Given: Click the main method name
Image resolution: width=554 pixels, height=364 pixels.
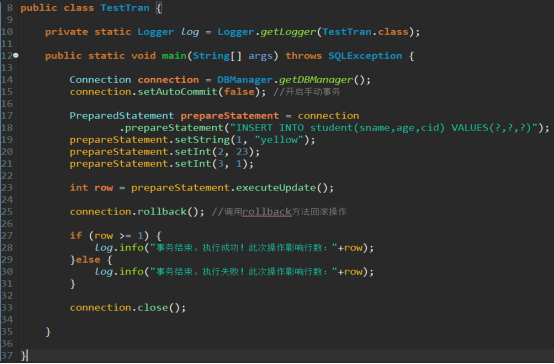Looking at the screenshot, I should point(174,56).
